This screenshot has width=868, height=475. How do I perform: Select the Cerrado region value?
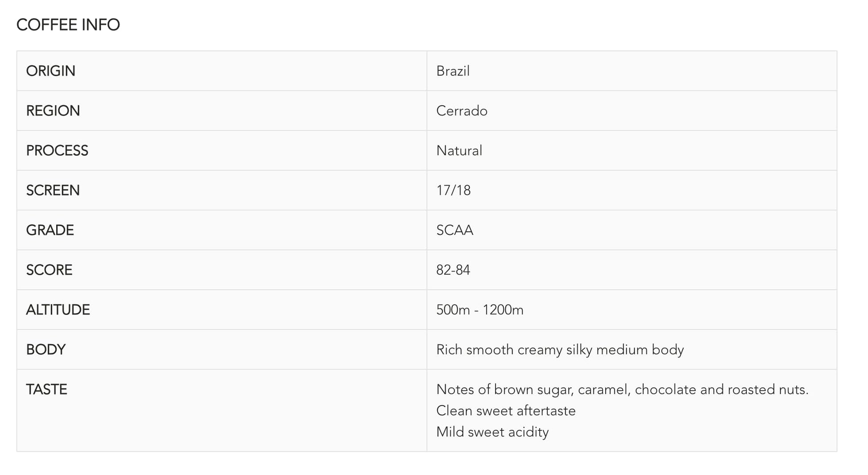click(462, 111)
